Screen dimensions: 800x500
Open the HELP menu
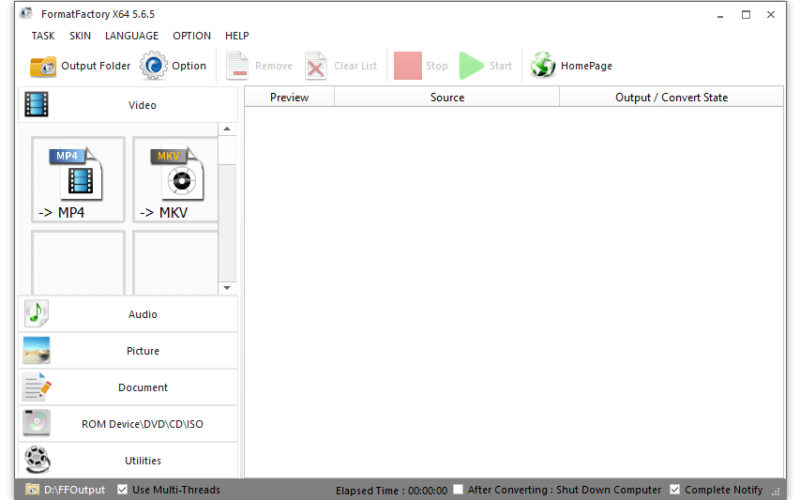237,36
